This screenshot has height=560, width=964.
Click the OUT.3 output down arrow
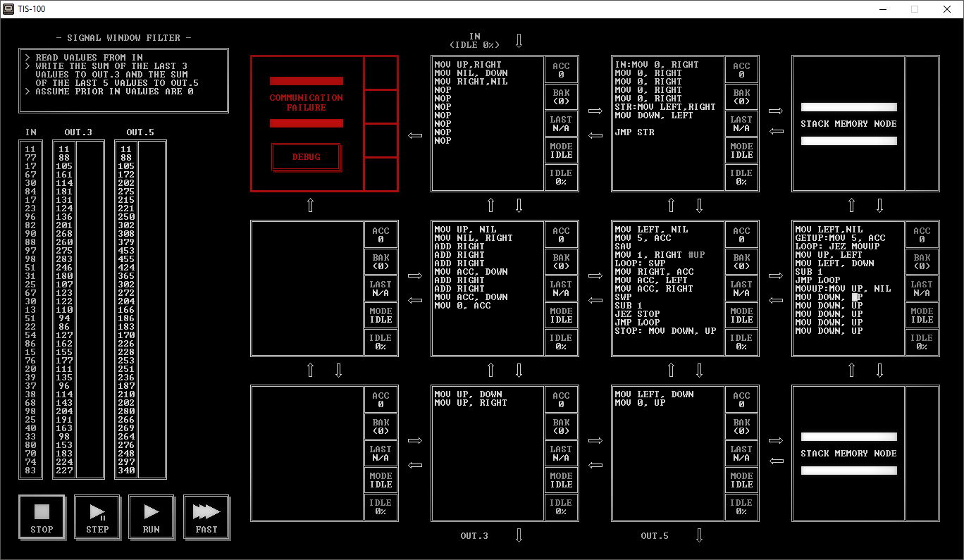click(519, 535)
